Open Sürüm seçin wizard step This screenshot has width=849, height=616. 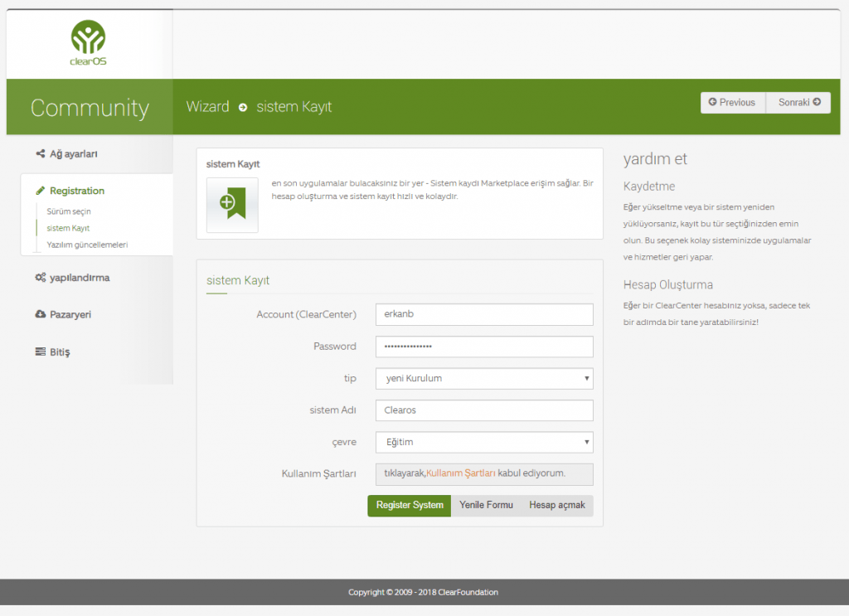click(69, 211)
